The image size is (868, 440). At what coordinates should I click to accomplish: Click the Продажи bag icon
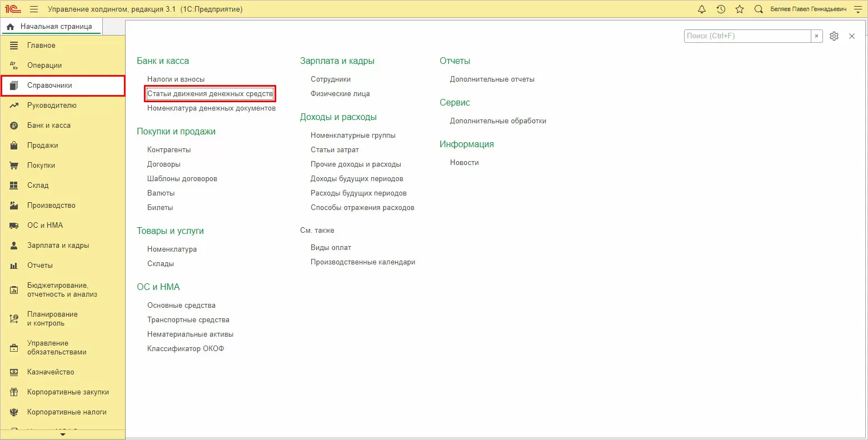14,146
